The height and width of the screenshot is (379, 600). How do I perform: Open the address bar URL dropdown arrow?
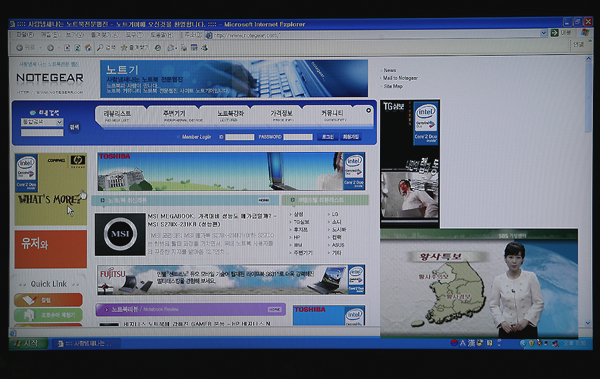[543, 33]
